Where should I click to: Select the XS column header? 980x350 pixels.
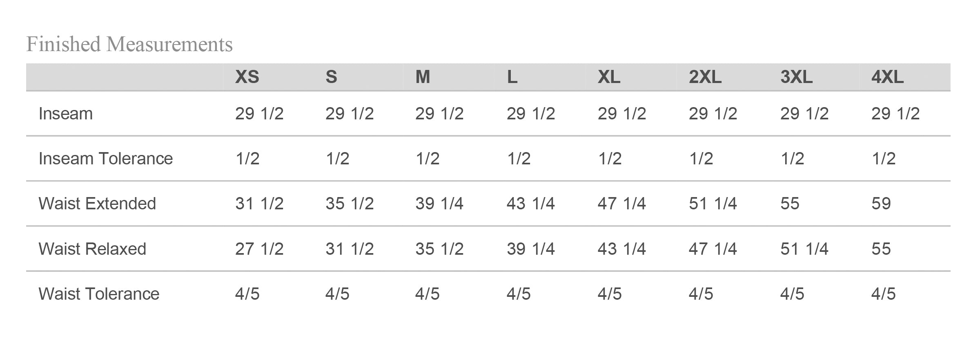tap(247, 77)
